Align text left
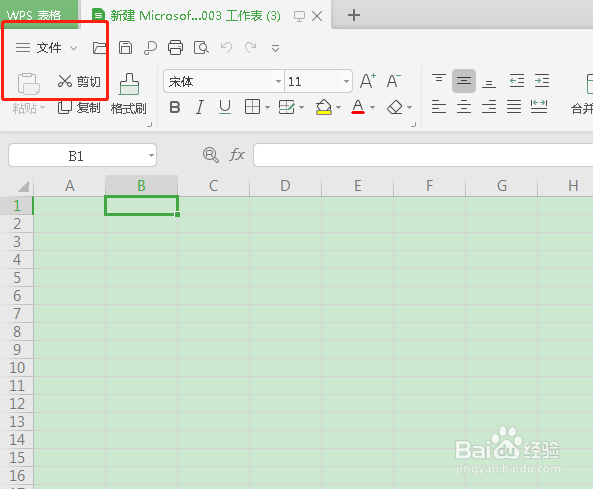Image resolution: width=593 pixels, height=489 pixels. [439, 107]
